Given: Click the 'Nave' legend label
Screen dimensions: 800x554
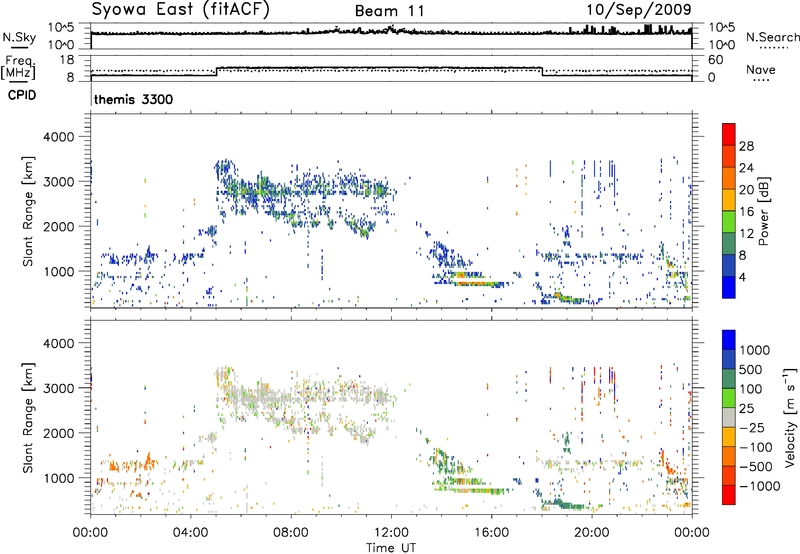Looking at the screenshot, I should tap(761, 70).
